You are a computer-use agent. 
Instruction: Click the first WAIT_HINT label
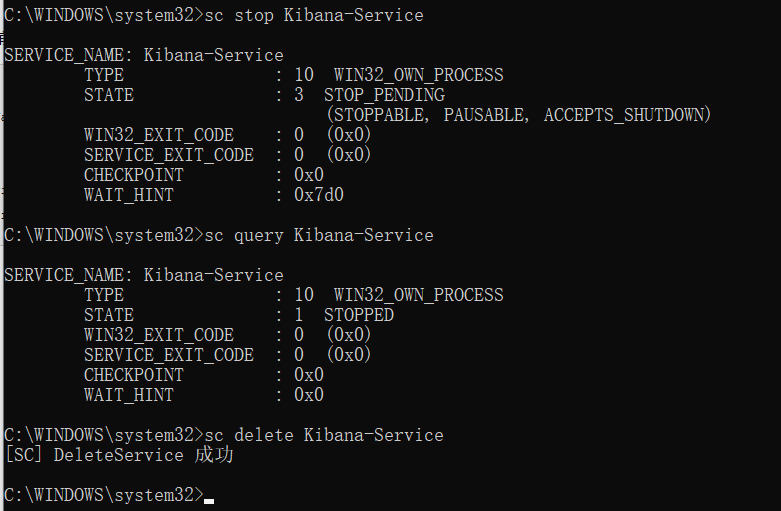point(129,195)
